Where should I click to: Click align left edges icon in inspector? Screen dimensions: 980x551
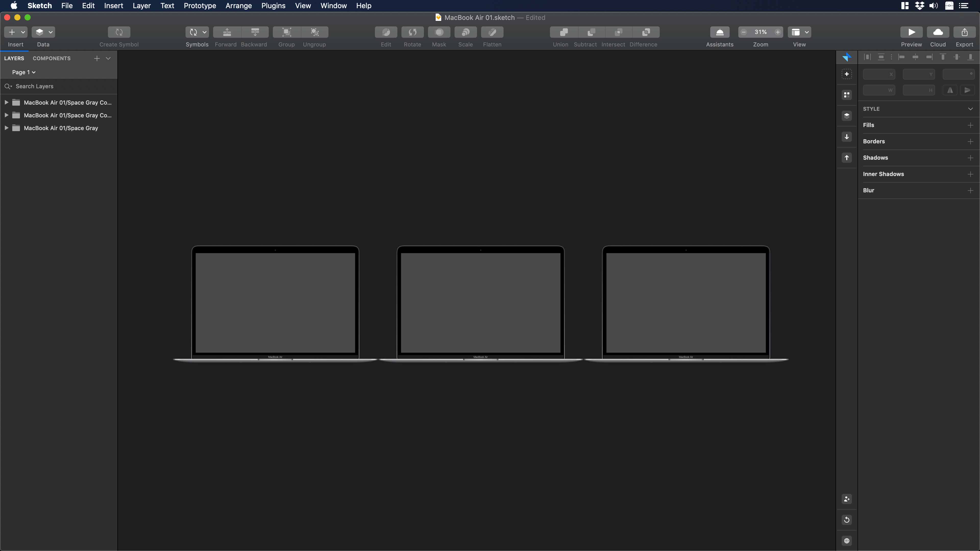901,57
